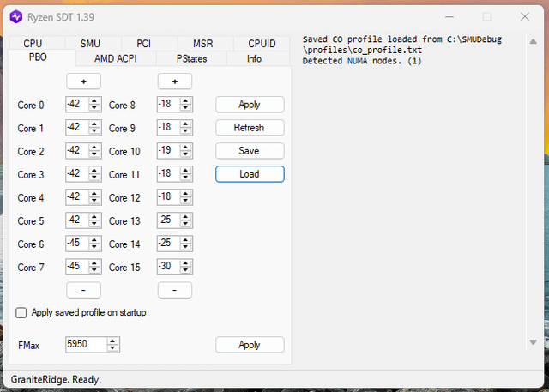549x392 pixels.
Task: Click the plus button above Core 8 column
Action: click(175, 81)
